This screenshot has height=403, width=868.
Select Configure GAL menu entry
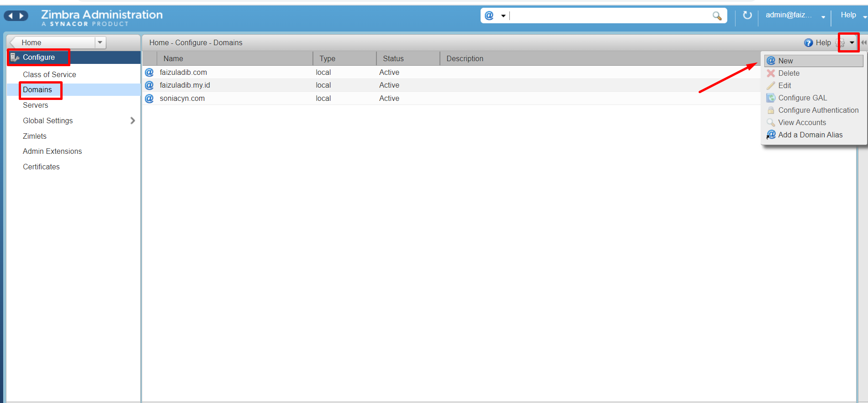pyautogui.click(x=814, y=98)
